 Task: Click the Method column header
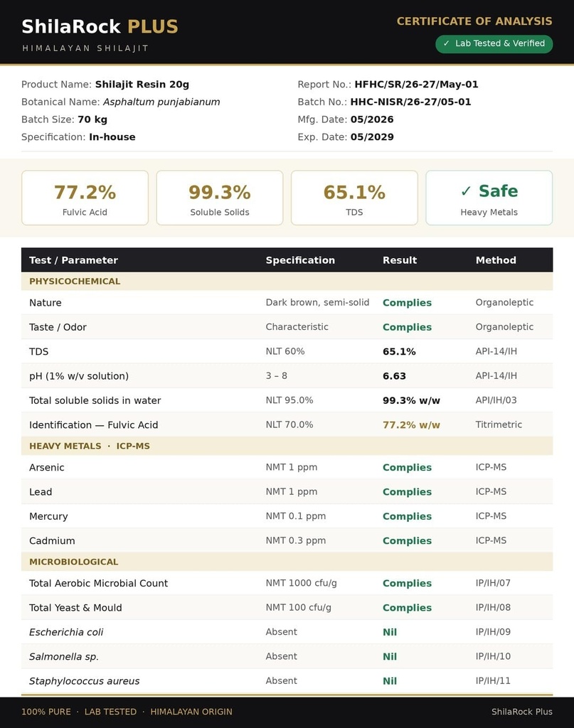[x=496, y=260]
